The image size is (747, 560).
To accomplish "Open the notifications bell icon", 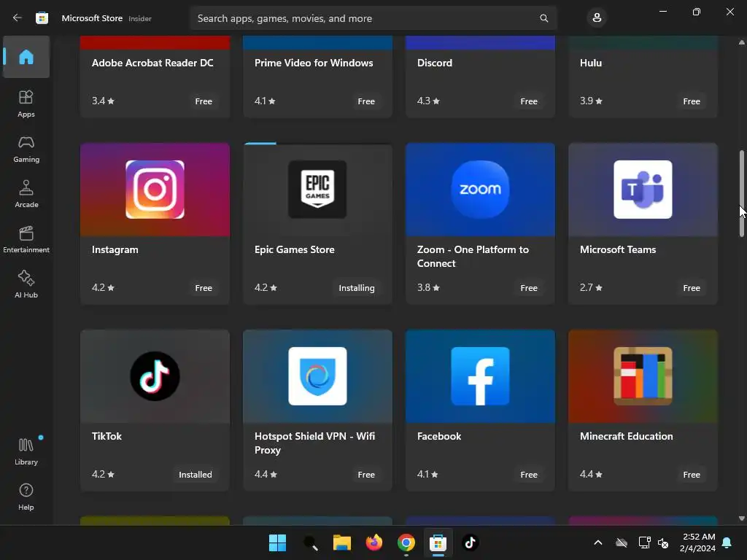I will pyautogui.click(x=727, y=542).
